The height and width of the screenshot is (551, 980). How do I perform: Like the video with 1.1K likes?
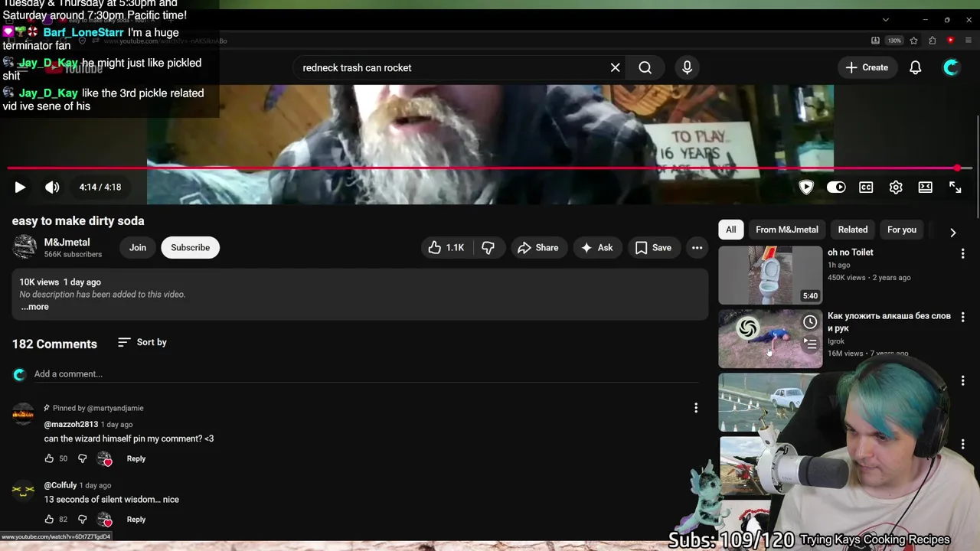[447, 247]
